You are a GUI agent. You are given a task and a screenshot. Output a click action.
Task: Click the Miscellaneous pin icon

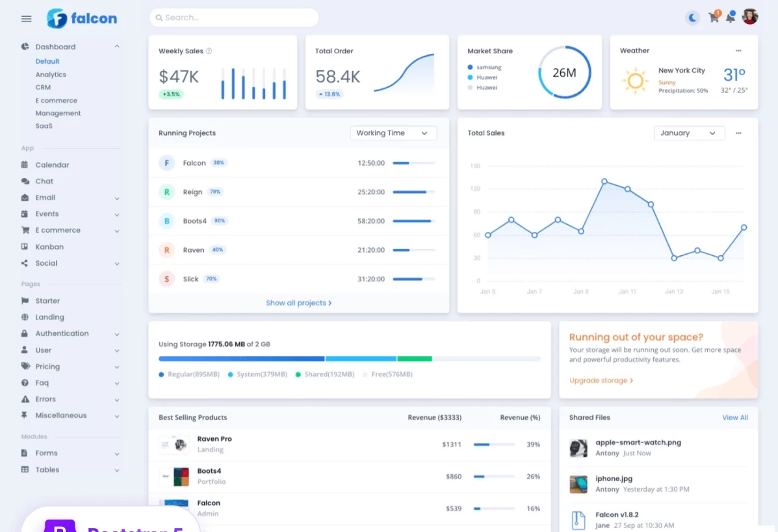point(24,415)
